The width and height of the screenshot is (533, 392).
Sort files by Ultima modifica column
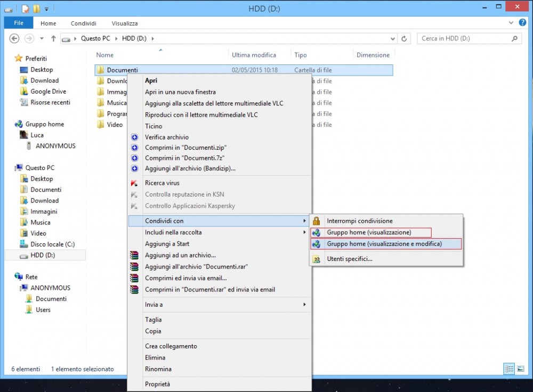[x=254, y=55]
